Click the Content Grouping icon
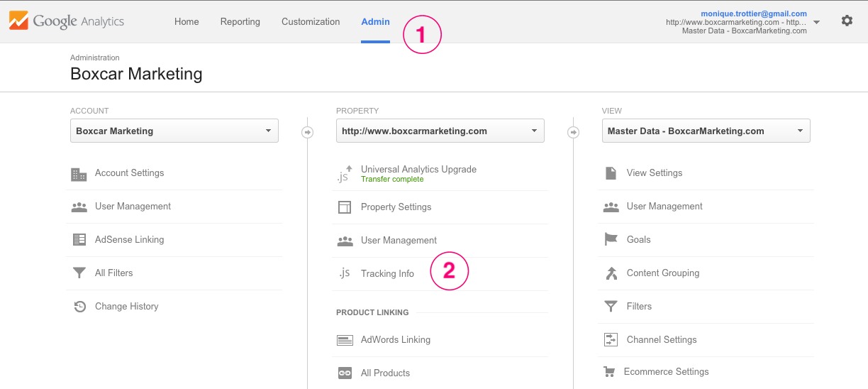 (x=611, y=273)
